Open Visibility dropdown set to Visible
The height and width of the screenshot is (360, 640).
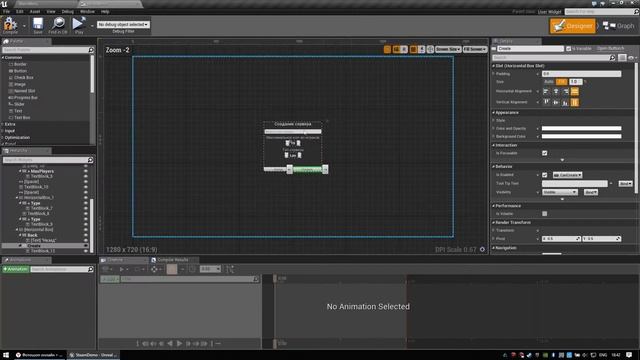560,192
